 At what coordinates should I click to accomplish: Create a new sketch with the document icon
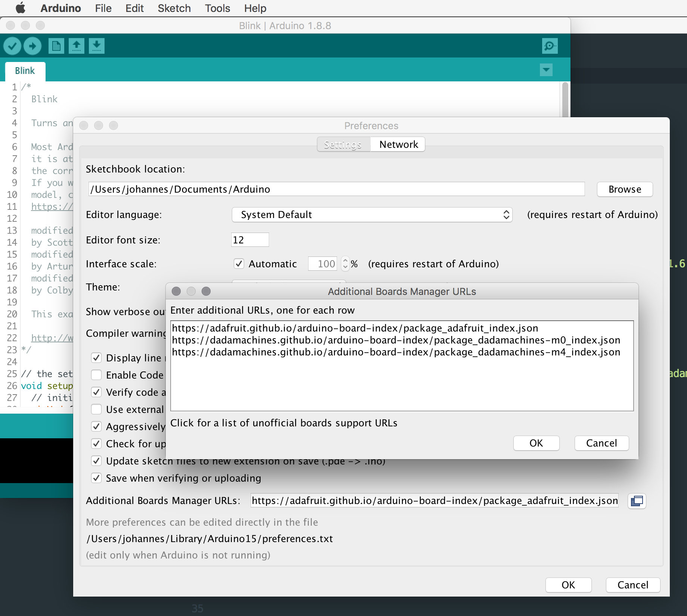(x=56, y=46)
